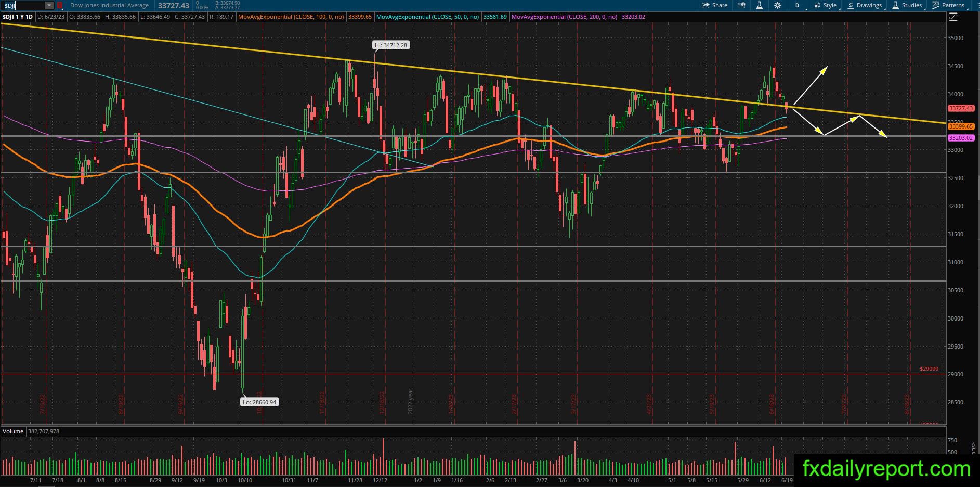This screenshot has width=980, height=487.
Task: Click the 2/13 date axis label
Action: click(x=511, y=480)
